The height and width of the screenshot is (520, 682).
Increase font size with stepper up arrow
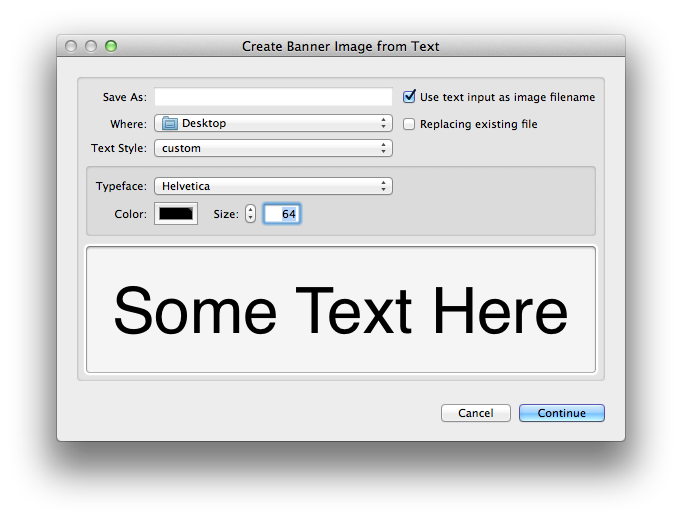250,209
